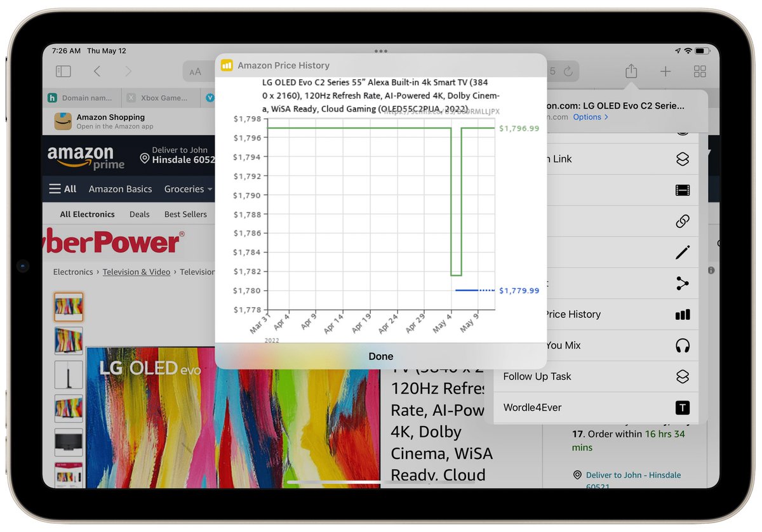
Task: Open Safari share sheet icon
Action: (x=631, y=71)
